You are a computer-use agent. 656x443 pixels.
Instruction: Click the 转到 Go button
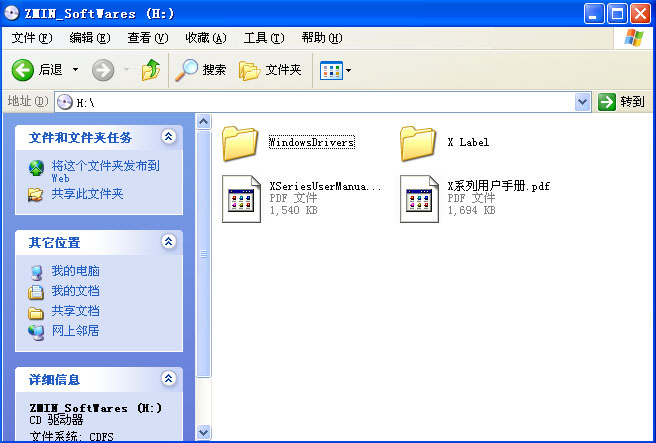(x=621, y=102)
